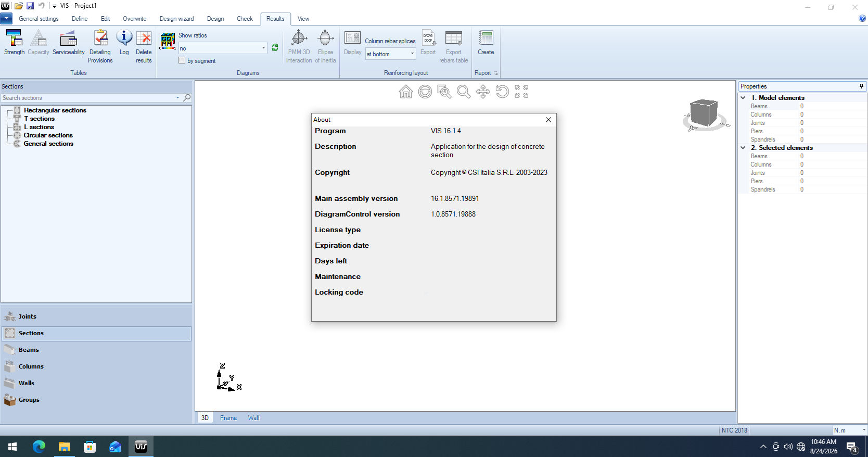This screenshot has width=868, height=457.
Task: Open the Columns panel
Action: tap(96, 366)
